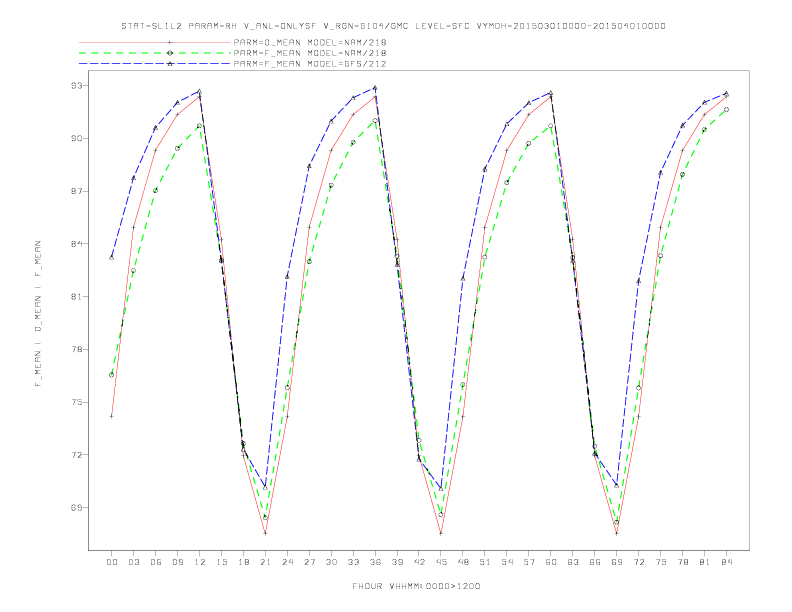Click x-axis forecast hour label 21
Screen dimensions: 792x612
(x=266, y=562)
